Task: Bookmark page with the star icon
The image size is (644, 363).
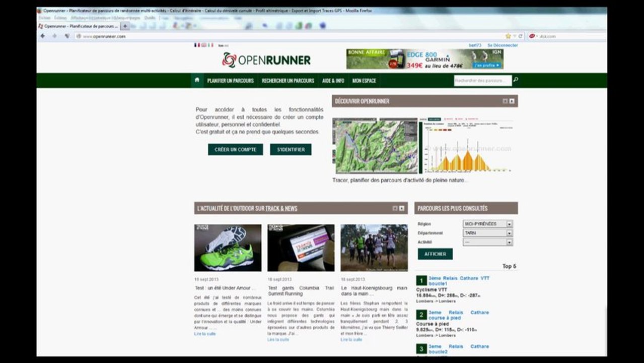Action: tap(508, 36)
